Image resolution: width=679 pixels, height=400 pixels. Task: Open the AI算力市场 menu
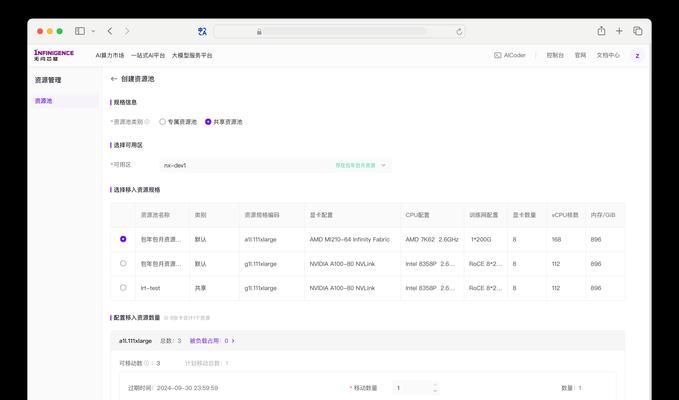(110, 55)
